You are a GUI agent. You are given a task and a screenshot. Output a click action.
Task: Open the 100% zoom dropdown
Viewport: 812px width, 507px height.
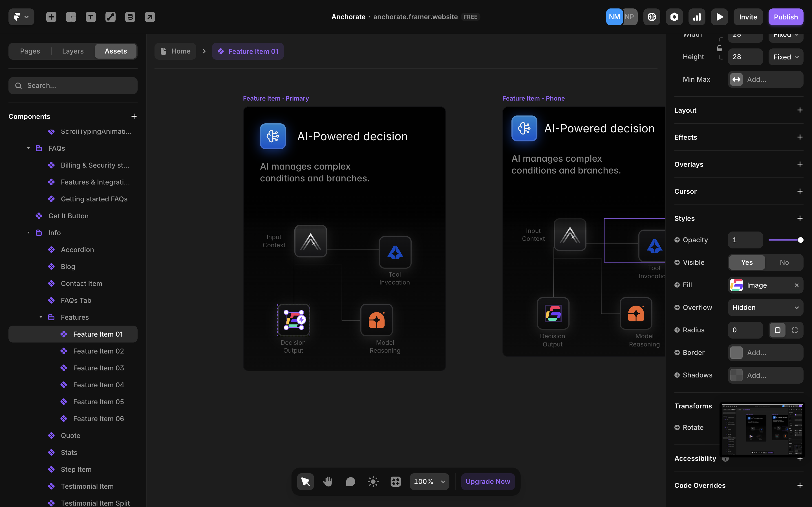coord(429,482)
